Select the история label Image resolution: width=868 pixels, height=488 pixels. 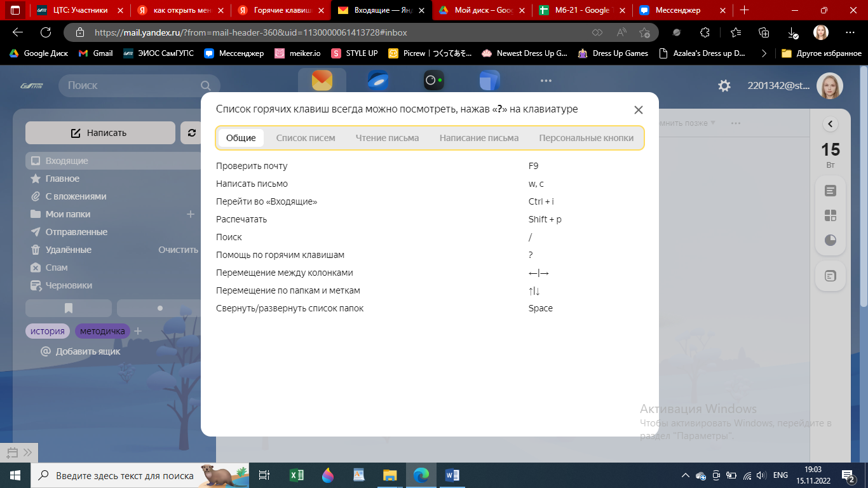click(48, 331)
